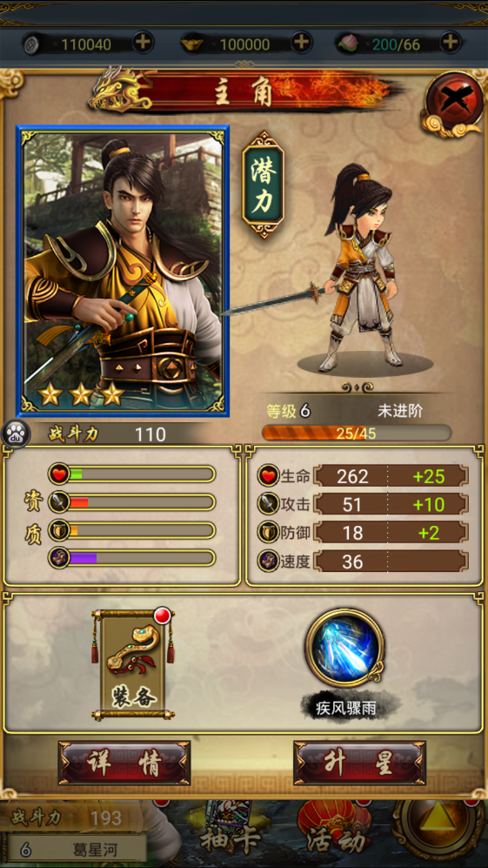Add more silver coins with plus button

143,43
